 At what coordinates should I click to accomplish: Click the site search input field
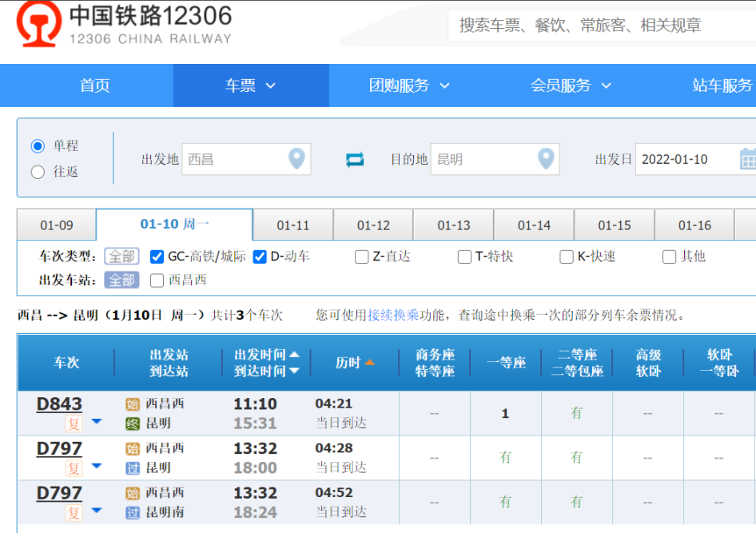tap(599, 26)
